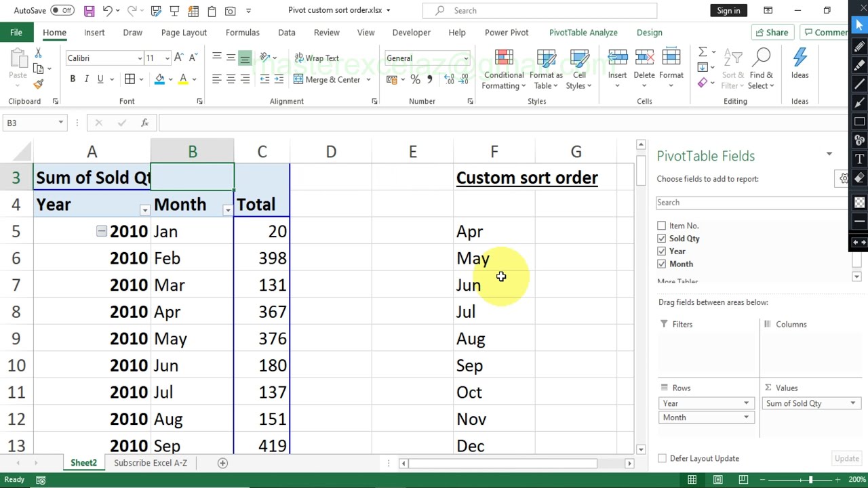Add a new sheet with plus icon
This screenshot has width=868, height=488.
[222, 463]
